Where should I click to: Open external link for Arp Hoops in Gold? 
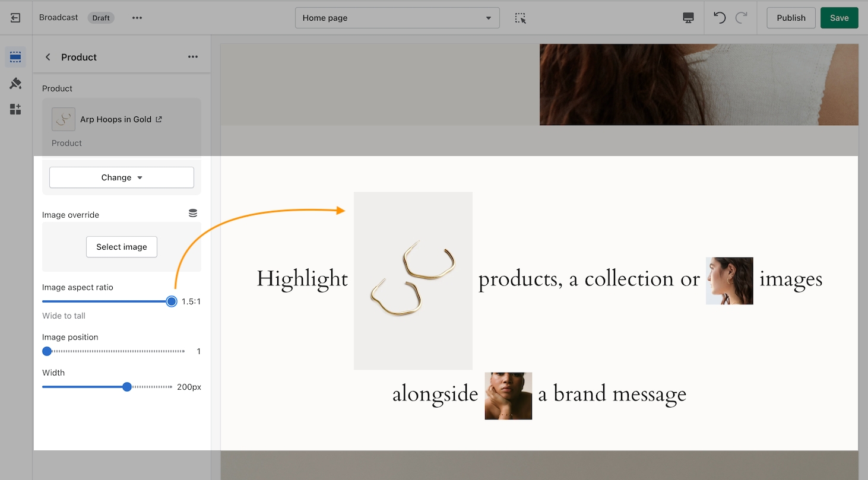[159, 119]
